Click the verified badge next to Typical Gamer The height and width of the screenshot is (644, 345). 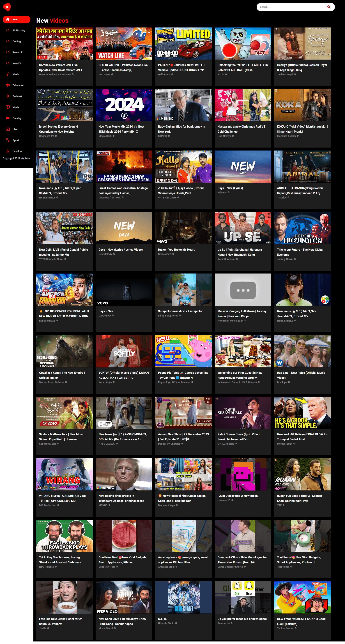(296, 628)
